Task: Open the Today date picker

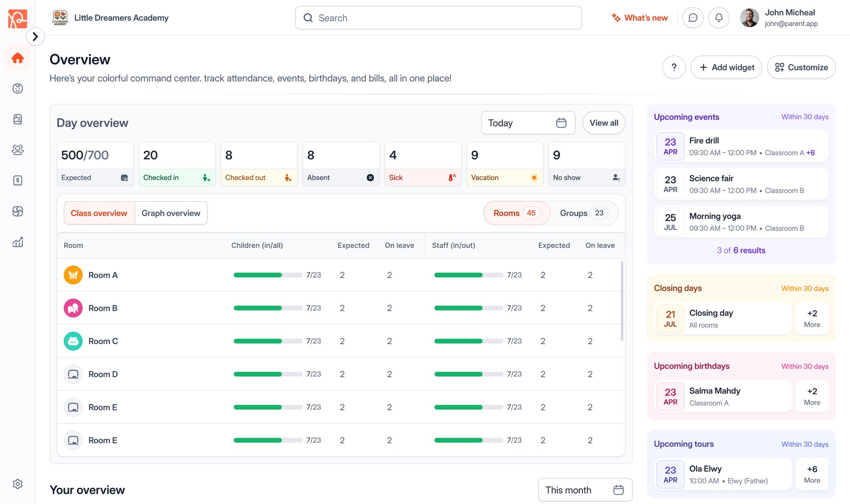Action: [527, 123]
